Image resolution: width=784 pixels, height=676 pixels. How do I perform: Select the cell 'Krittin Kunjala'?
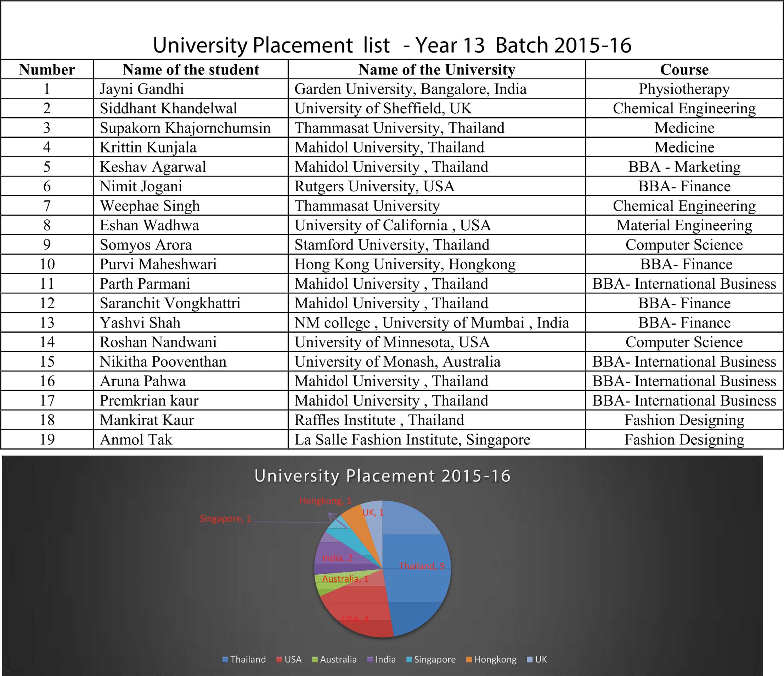[191, 147]
